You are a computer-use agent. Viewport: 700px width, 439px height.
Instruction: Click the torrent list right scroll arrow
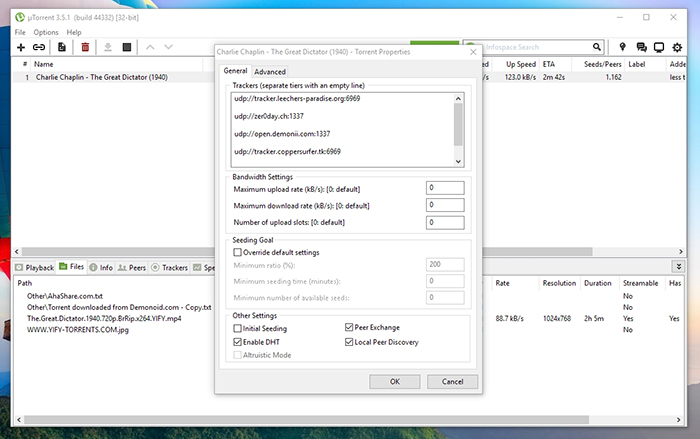pos(681,251)
